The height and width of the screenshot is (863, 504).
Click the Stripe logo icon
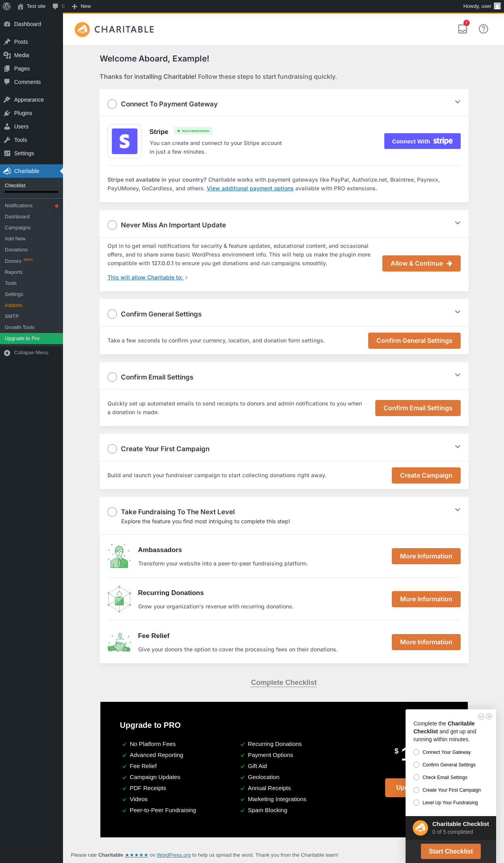[x=124, y=141]
